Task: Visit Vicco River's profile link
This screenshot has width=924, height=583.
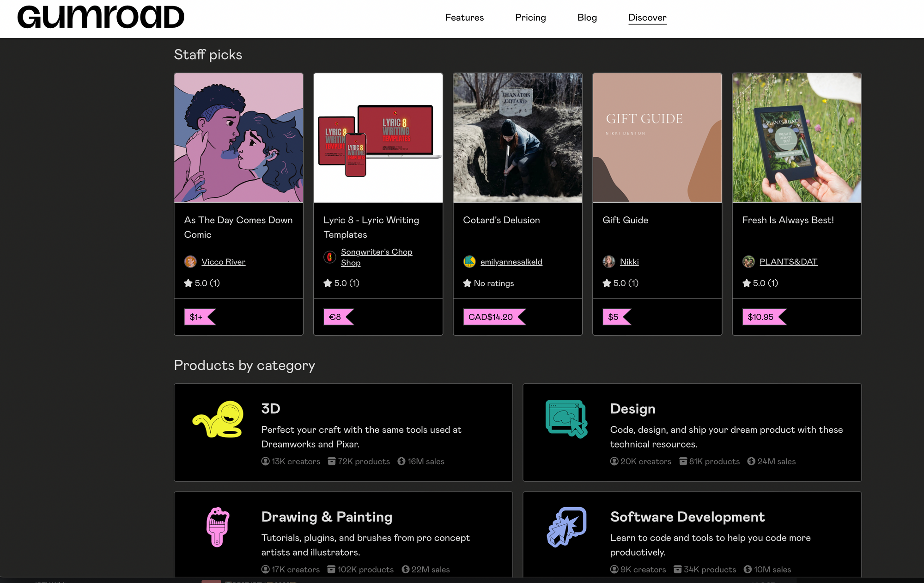Action: click(x=223, y=262)
